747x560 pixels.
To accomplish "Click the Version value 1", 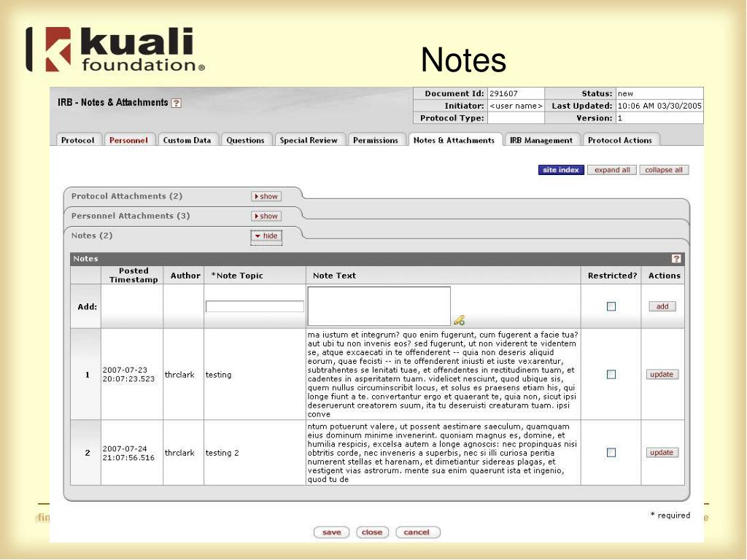I will point(620,118).
